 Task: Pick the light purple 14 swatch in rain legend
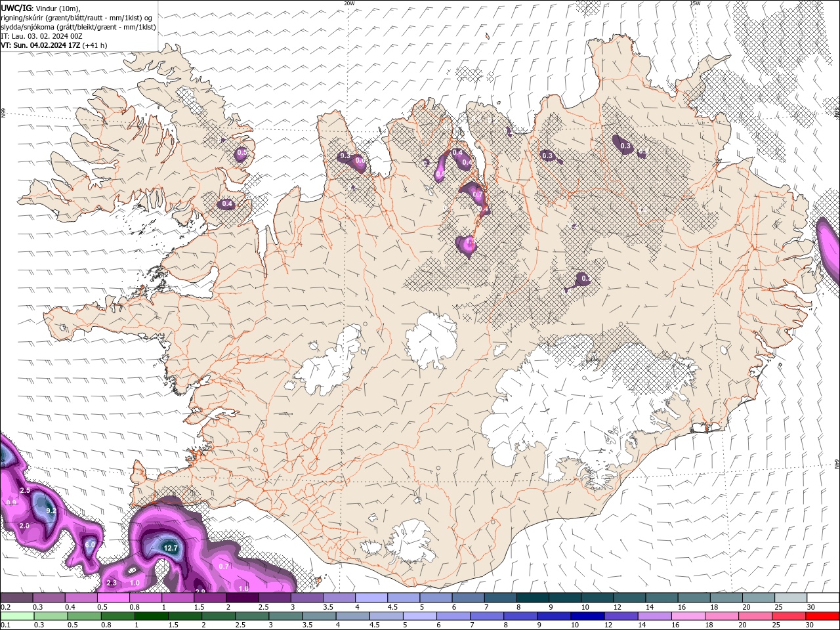click(655, 616)
